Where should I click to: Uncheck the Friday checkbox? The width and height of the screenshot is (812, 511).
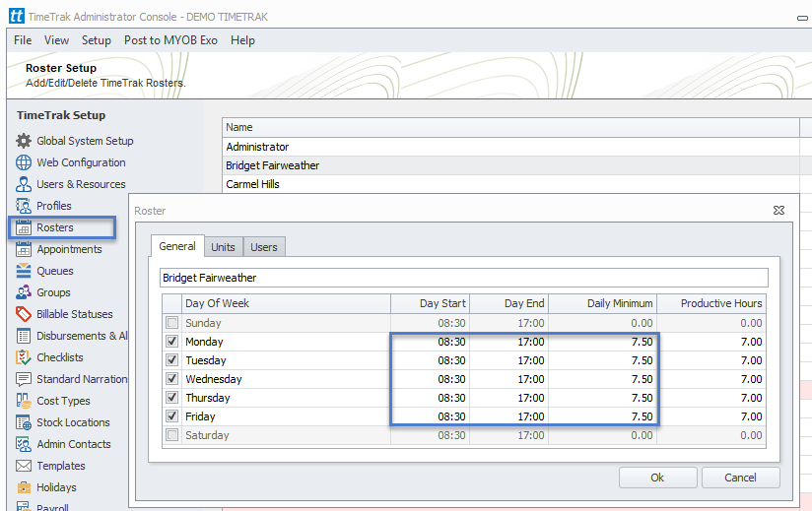tap(171, 415)
